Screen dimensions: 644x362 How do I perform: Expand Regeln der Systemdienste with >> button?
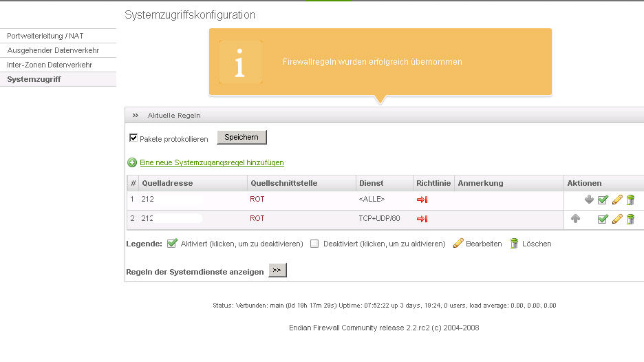coord(277,271)
